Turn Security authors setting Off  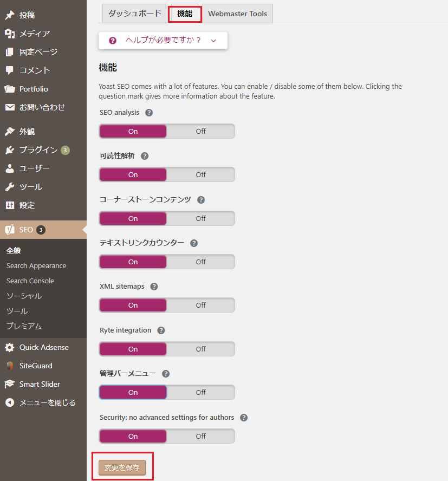pos(200,436)
